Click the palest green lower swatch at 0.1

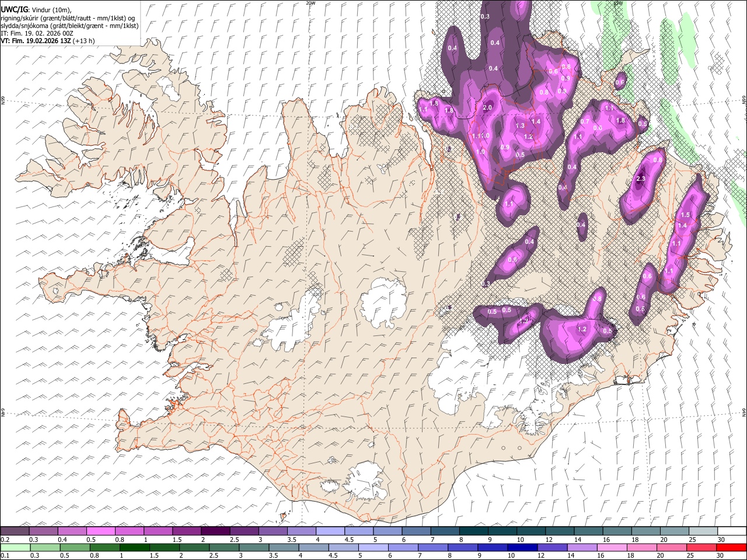[15, 547]
